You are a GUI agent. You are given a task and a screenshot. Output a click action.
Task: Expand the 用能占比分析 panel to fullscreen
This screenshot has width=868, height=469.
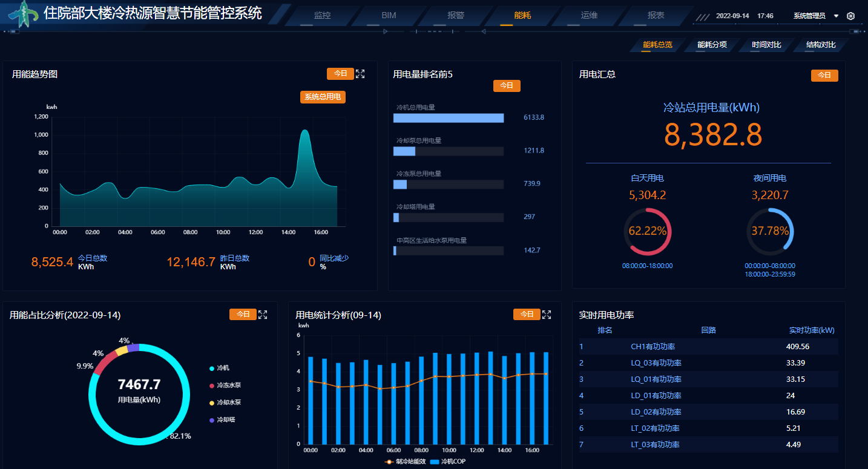pyautogui.click(x=263, y=315)
